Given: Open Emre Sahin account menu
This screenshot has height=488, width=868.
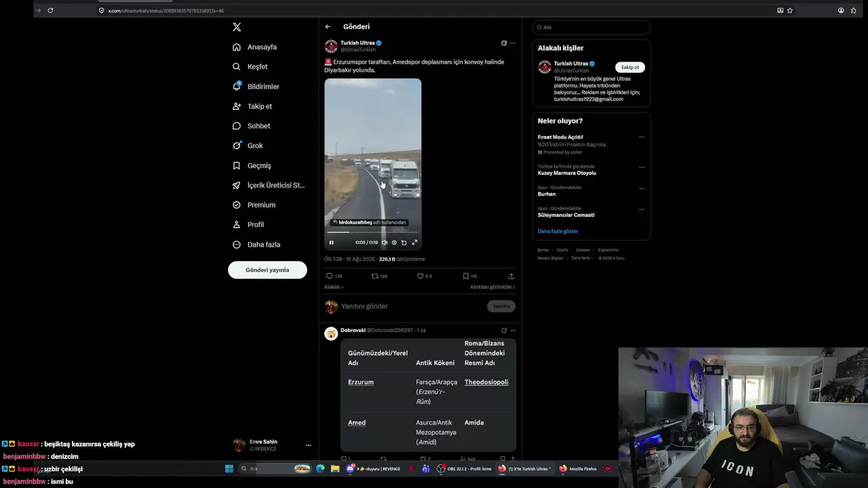Looking at the screenshot, I should click(271, 445).
